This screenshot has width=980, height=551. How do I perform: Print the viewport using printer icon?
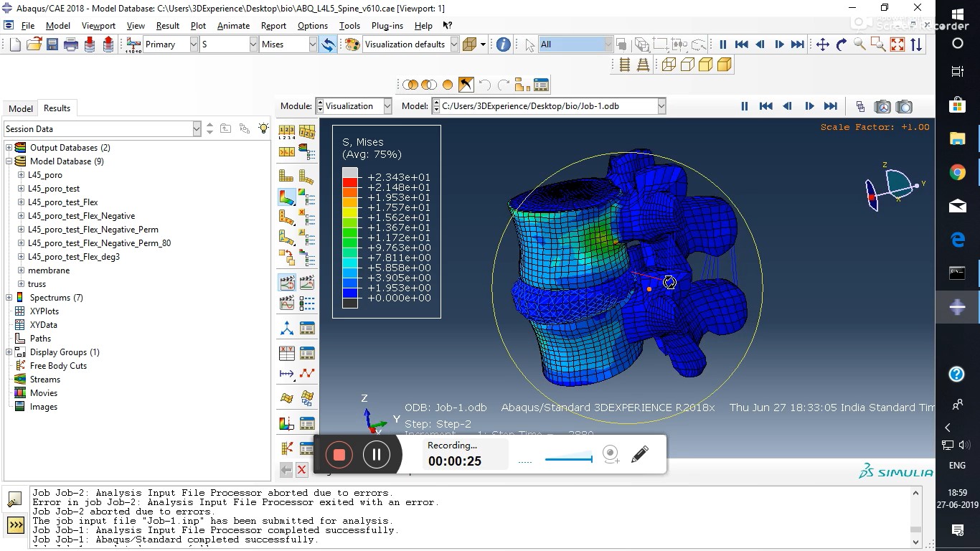pyautogui.click(x=71, y=44)
